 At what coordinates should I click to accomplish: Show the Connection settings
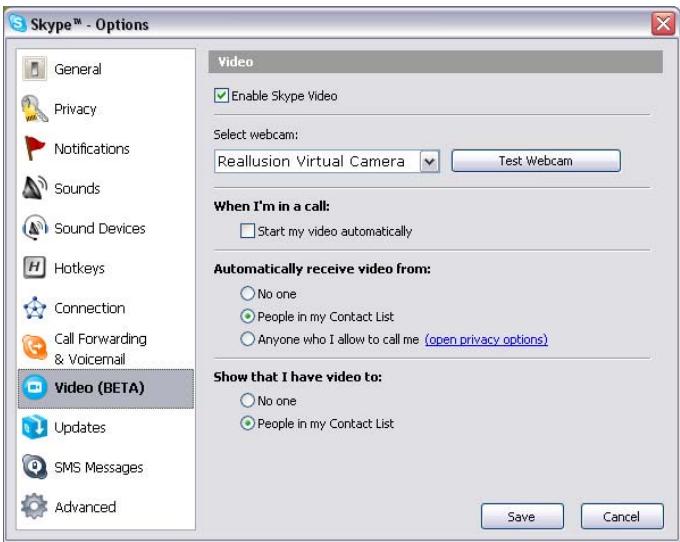106,308
